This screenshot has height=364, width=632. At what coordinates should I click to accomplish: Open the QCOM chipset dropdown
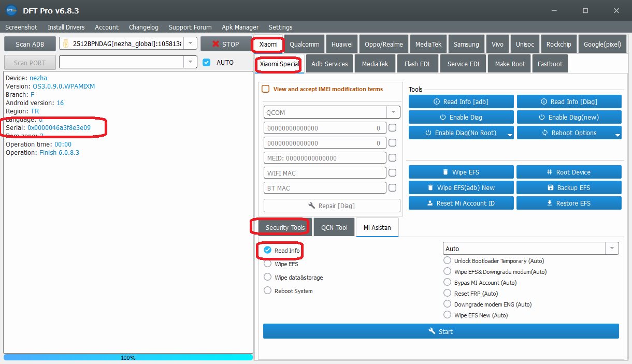[394, 112]
